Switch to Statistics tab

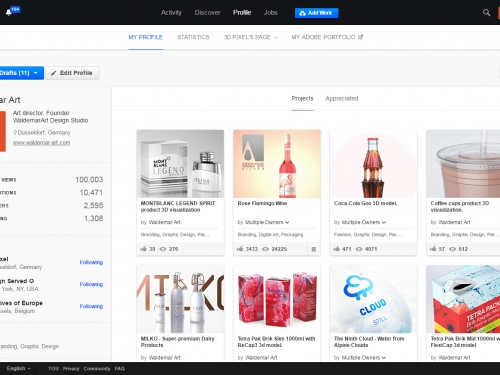pyautogui.click(x=193, y=37)
